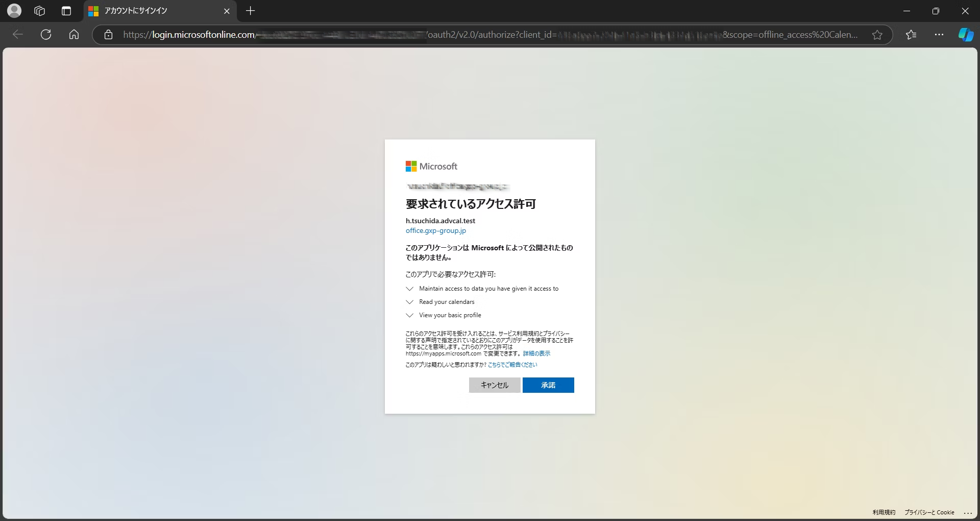The width and height of the screenshot is (980, 521).
Task: Click the 要求されているアクセス許可 heading
Action: click(471, 204)
